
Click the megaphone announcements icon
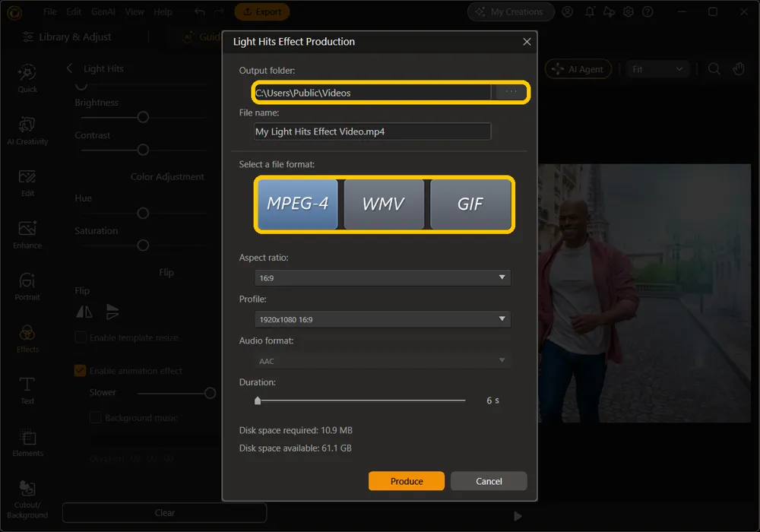coord(609,11)
